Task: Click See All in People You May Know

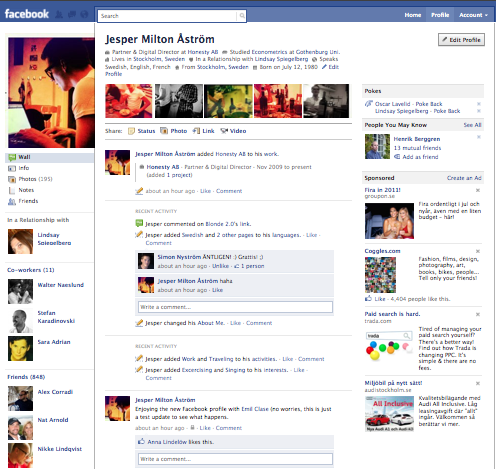Action: pyautogui.click(x=472, y=125)
